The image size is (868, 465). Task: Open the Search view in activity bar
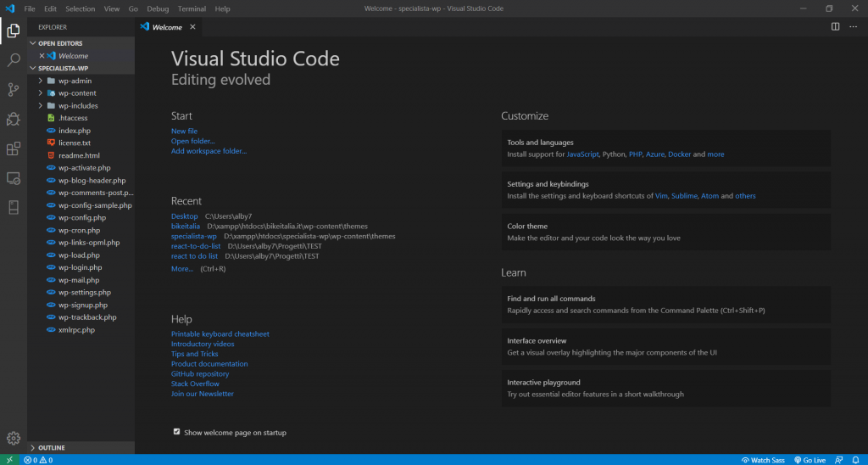[14, 60]
